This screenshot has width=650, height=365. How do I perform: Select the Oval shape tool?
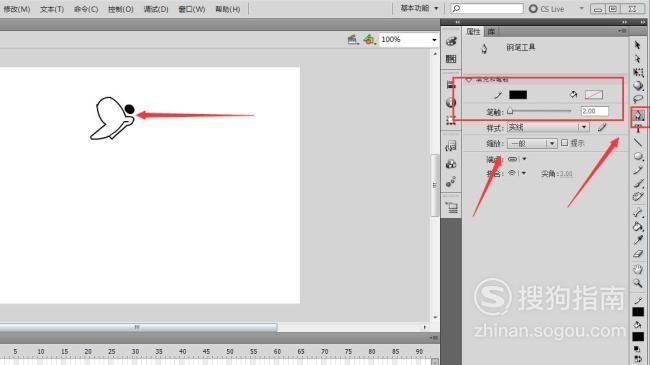638,156
